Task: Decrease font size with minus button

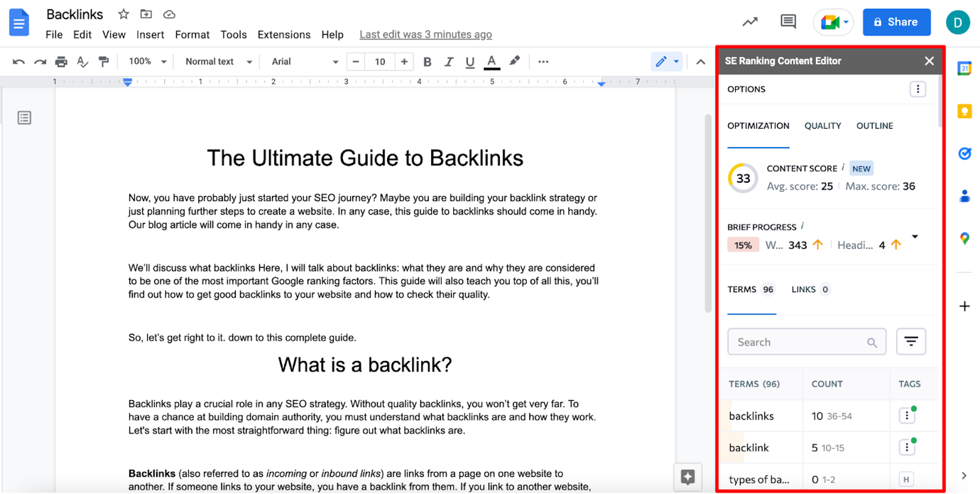Action: tap(356, 62)
